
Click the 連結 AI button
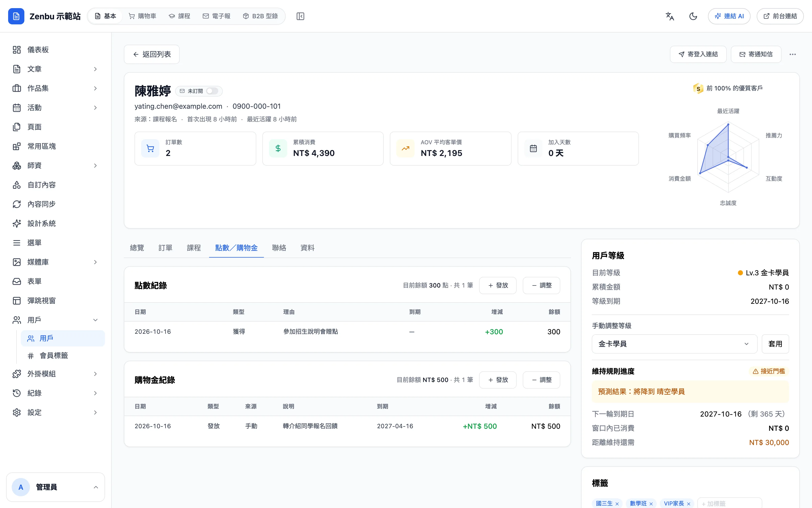click(729, 16)
